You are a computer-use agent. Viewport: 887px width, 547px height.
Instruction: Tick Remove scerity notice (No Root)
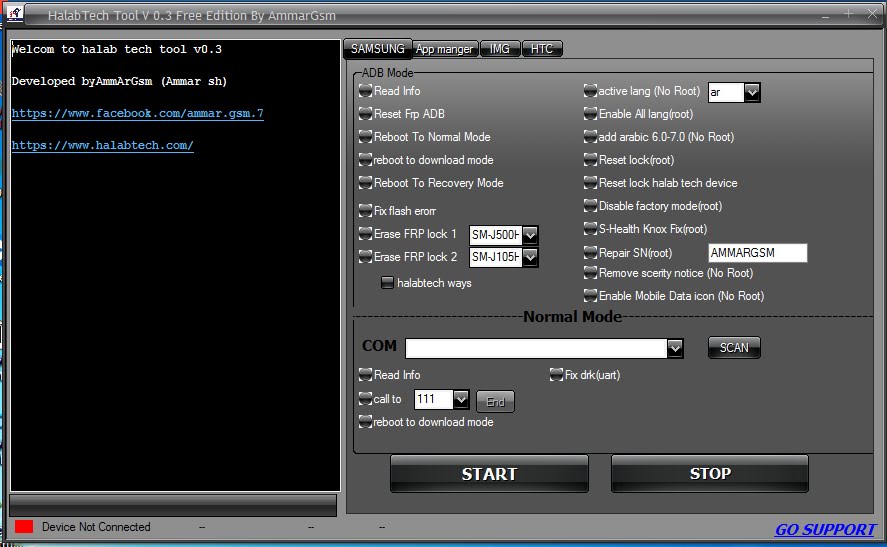pos(591,273)
